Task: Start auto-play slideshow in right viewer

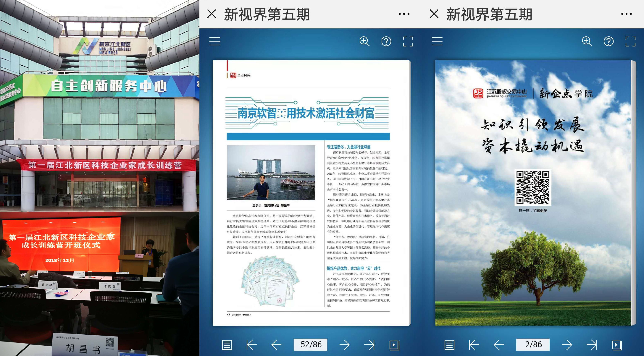Action: point(617,345)
